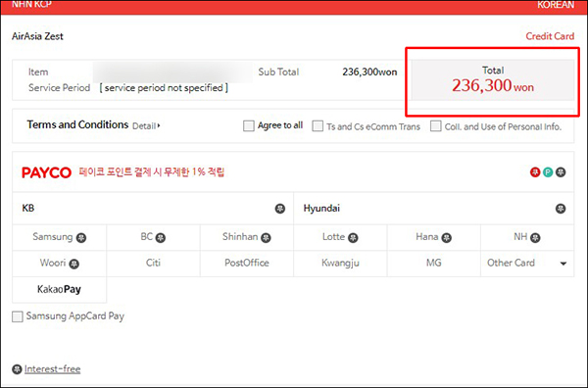588x388 pixels.
Task: Switch language to KOREAN
Action: (556, 5)
